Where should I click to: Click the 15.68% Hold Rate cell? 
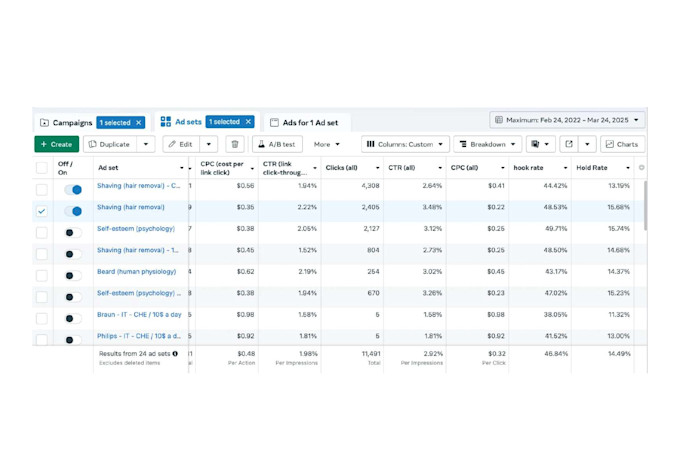618,207
